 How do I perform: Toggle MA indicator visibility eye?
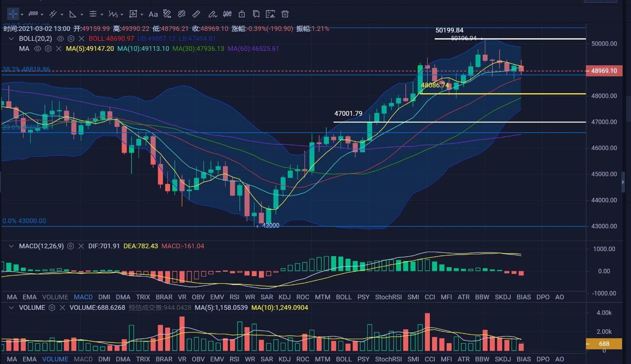click(x=38, y=48)
